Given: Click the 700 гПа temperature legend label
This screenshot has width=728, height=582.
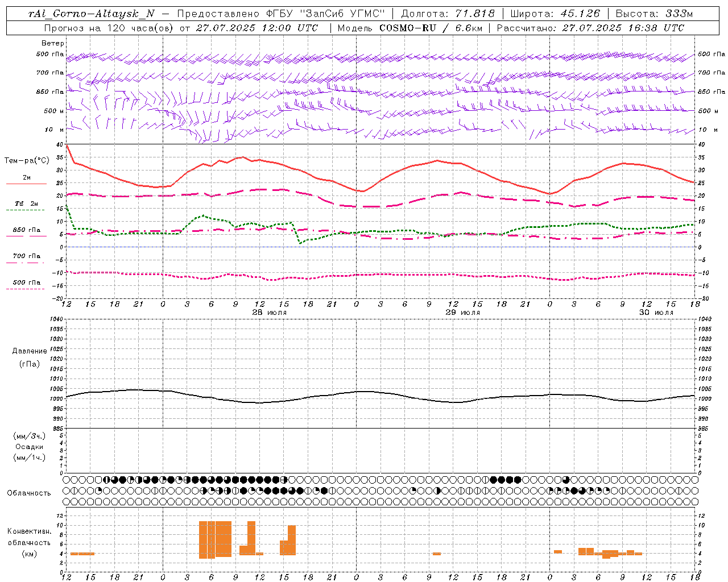Looking at the screenshot, I should (27, 256).
